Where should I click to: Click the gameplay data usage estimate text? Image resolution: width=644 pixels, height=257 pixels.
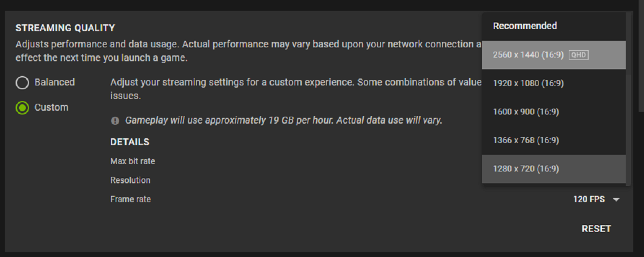click(x=283, y=120)
